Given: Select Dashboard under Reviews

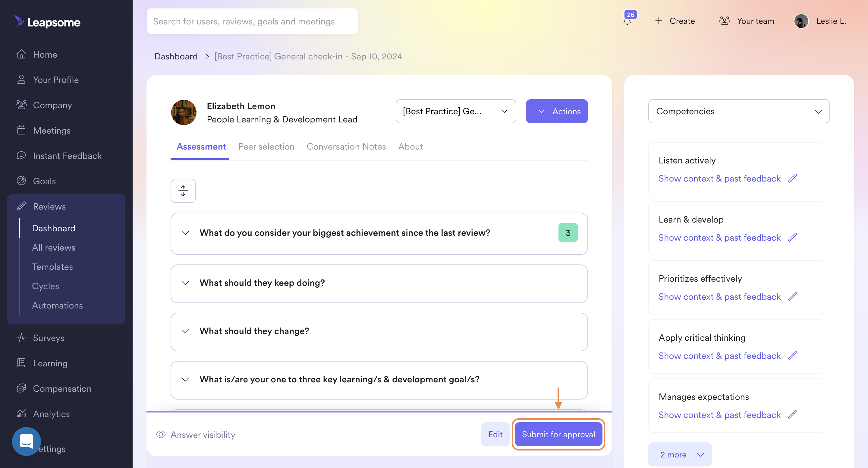Looking at the screenshot, I should 54,228.
